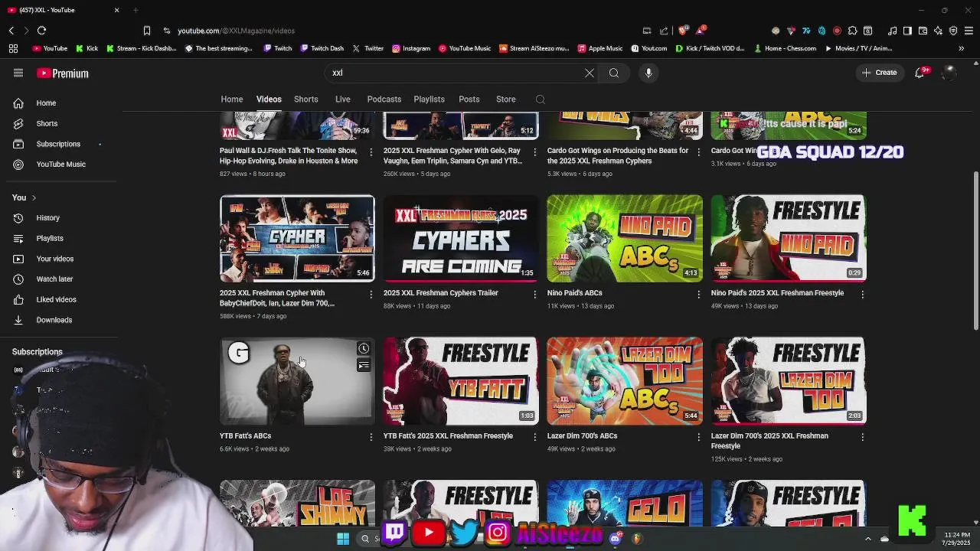Open Subscriptions in the sidebar
The image size is (980, 551).
tap(59, 144)
